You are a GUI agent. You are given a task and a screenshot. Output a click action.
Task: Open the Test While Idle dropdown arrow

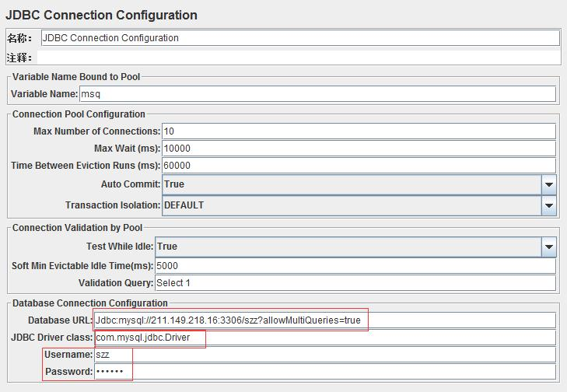pos(549,247)
